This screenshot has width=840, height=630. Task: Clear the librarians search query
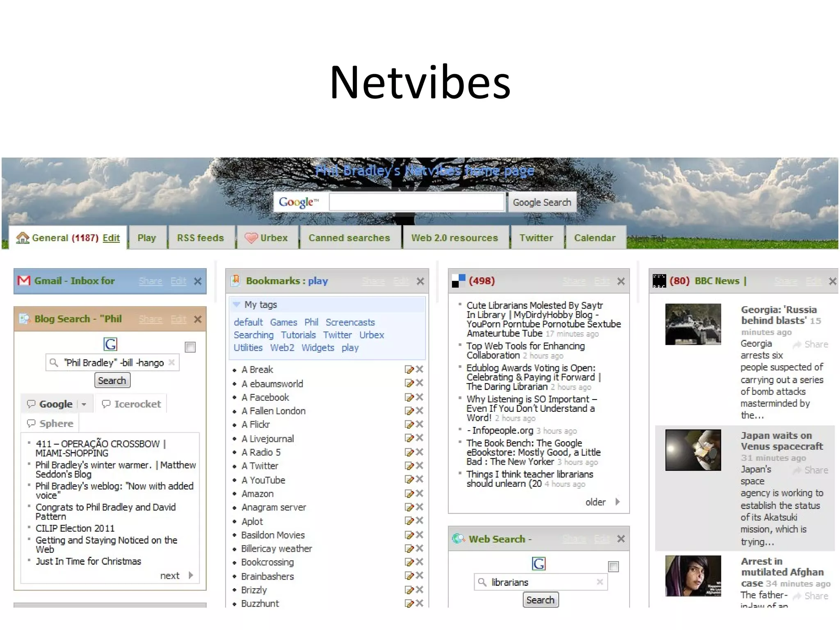click(x=600, y=582)
